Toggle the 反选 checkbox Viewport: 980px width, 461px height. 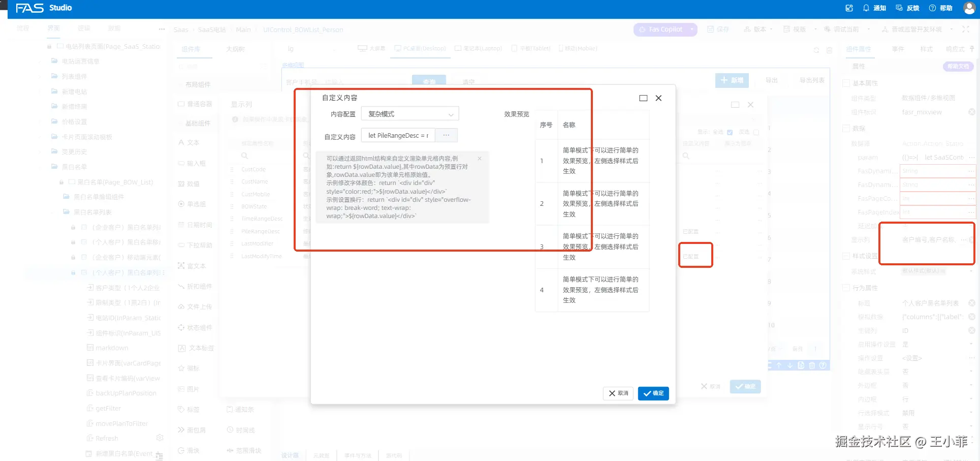[756, 132]
